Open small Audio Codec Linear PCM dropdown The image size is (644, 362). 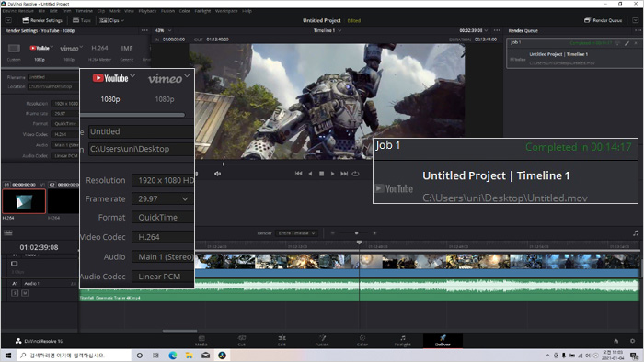[65, 156]
